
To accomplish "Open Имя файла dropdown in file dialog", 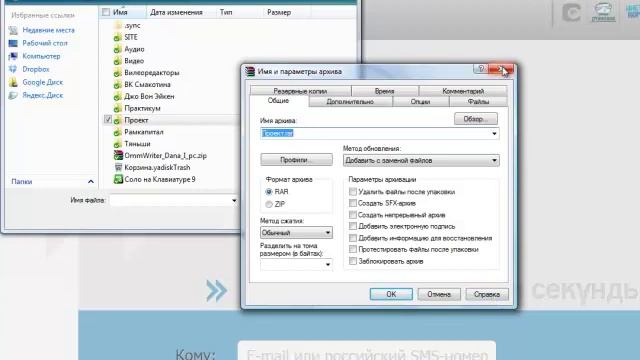I will pos(234,200).
